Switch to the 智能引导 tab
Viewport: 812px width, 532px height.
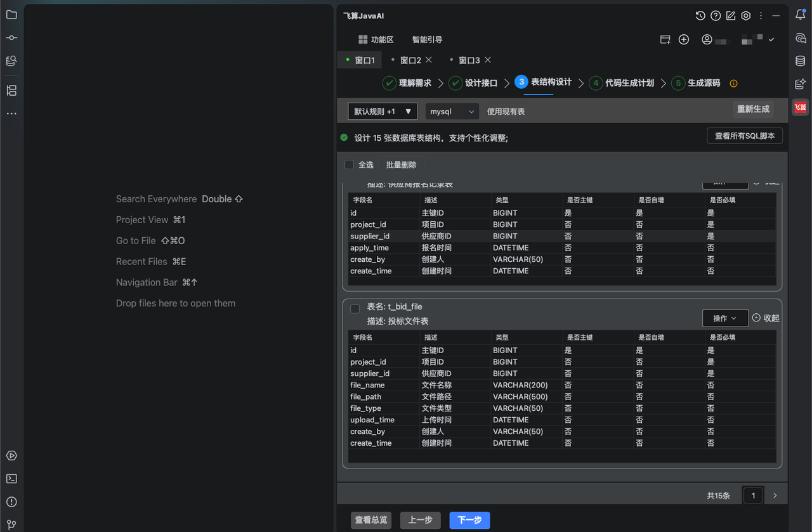[427, 39]
